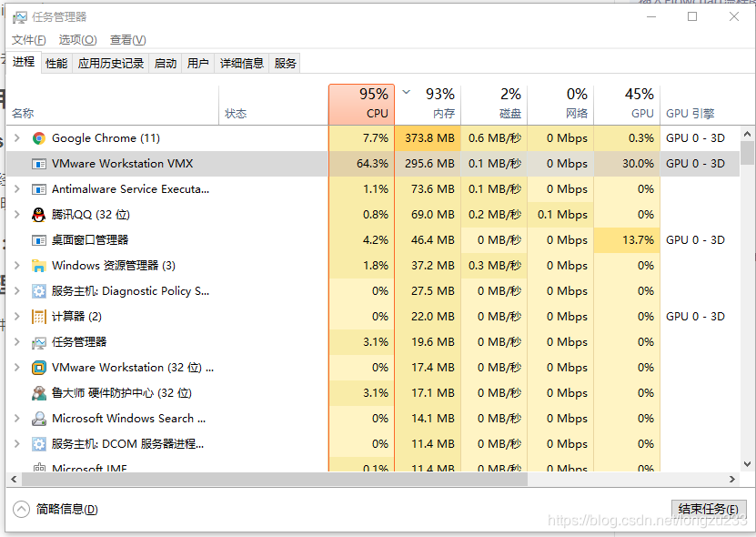756x537 pixels.
Task: Expand the 腾讯QQ (32 位) process group
Action: coord(17,215)
